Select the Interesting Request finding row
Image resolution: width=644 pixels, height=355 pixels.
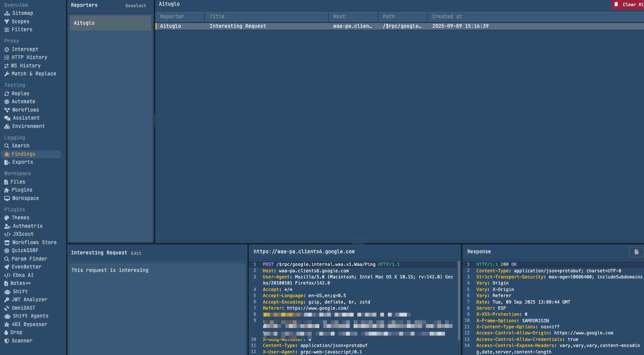(400, 26)
